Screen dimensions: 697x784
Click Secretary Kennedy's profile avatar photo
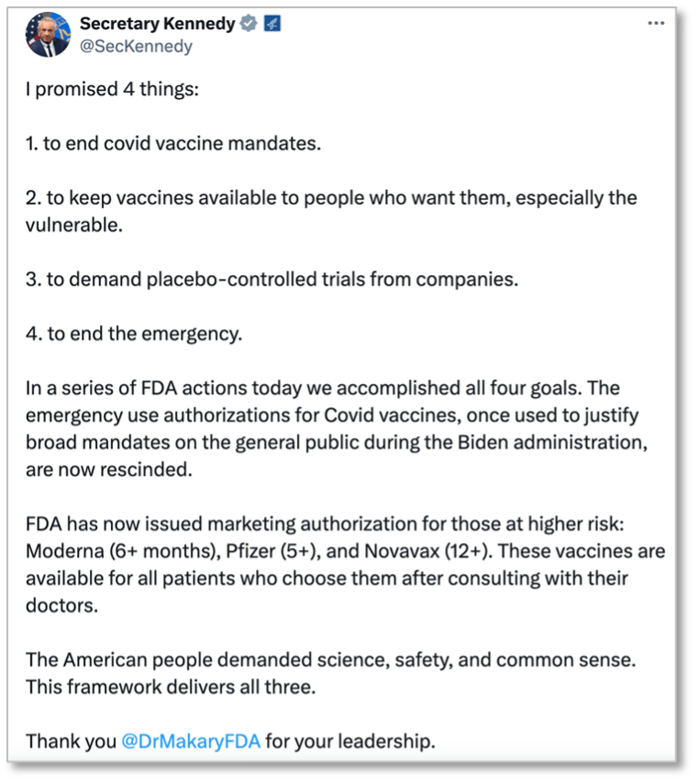pos(49,37)
